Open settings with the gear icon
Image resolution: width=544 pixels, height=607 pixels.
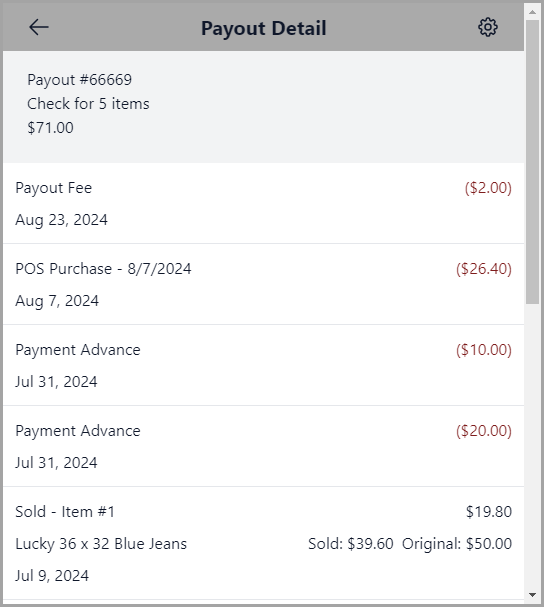point(487,27)
